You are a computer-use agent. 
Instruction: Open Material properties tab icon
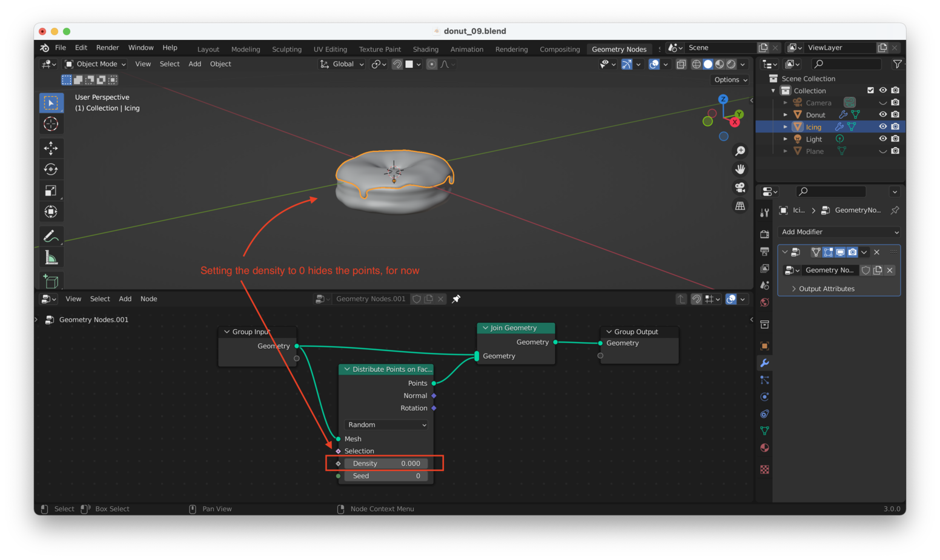pyautogui.click(x=764, y=448)
